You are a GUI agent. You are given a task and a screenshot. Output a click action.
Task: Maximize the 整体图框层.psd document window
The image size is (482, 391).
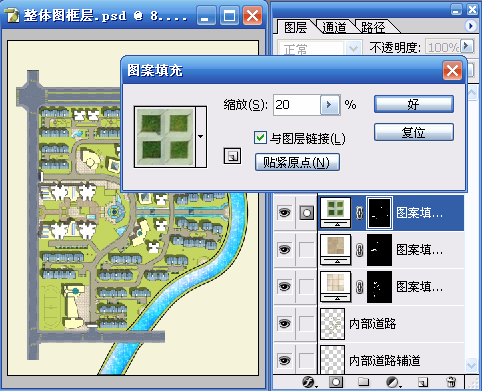229,16
